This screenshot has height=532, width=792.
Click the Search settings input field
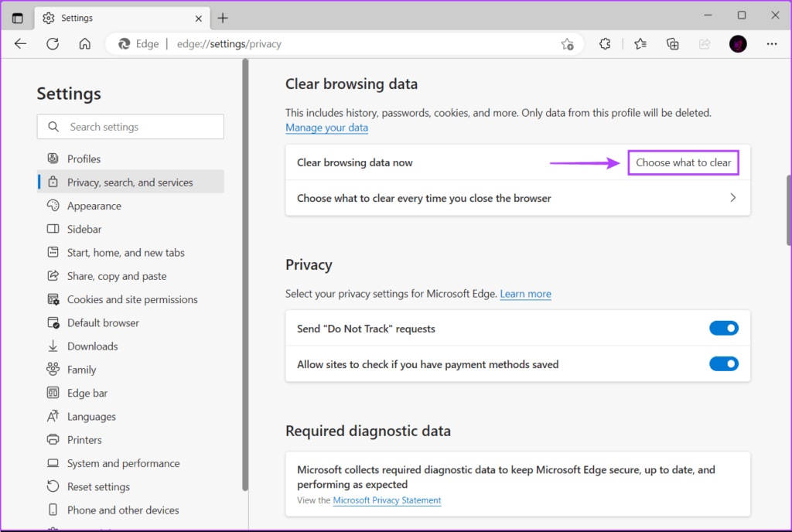[130, 127]
